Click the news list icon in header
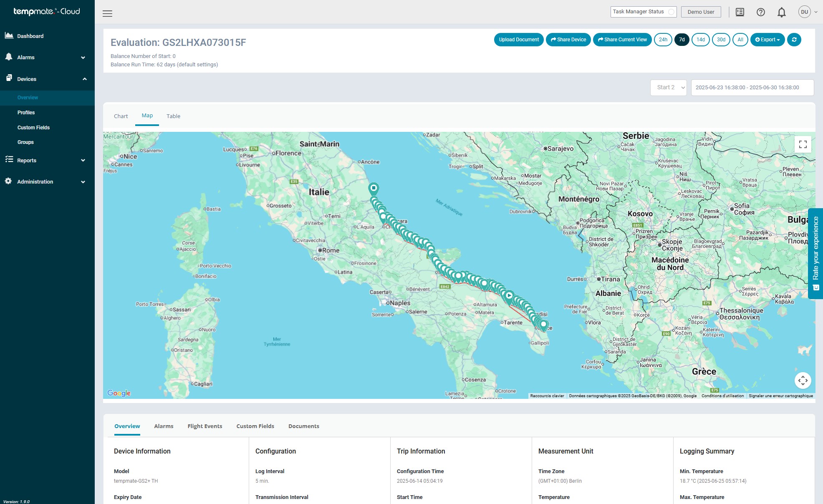This screenshot has height=504, width=823. [x=740, y=12]
